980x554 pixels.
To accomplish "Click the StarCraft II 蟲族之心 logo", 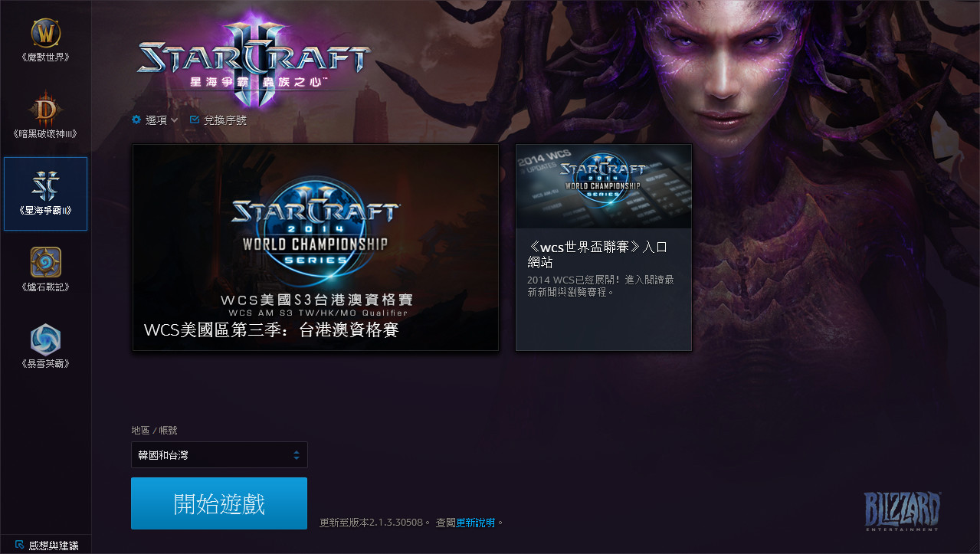I will pos(254,57).
